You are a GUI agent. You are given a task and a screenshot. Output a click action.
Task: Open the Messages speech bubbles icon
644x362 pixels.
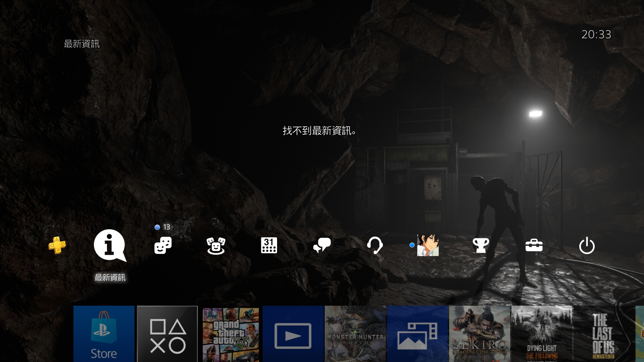[x=322, y=245]
